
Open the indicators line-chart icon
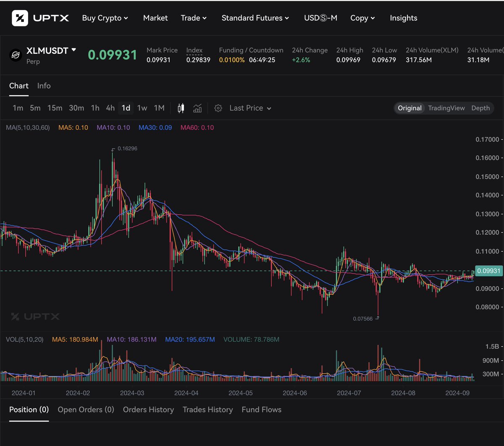[197, 108]
